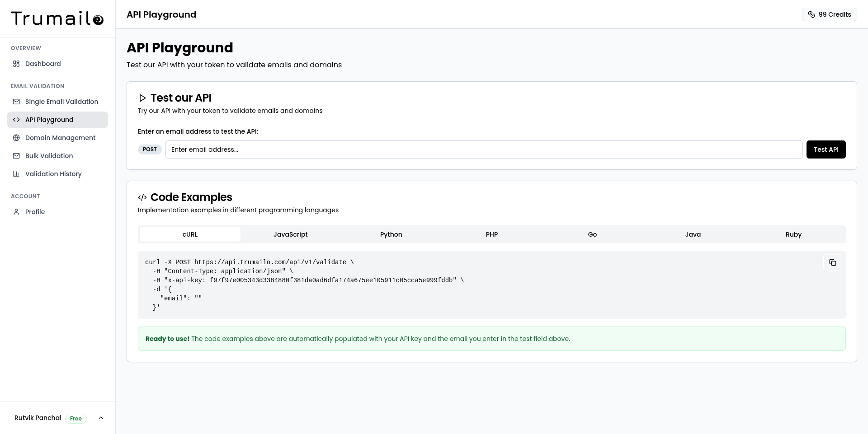
Task: Click the Validation History chart icon
Action: click(x=16, y=174)
